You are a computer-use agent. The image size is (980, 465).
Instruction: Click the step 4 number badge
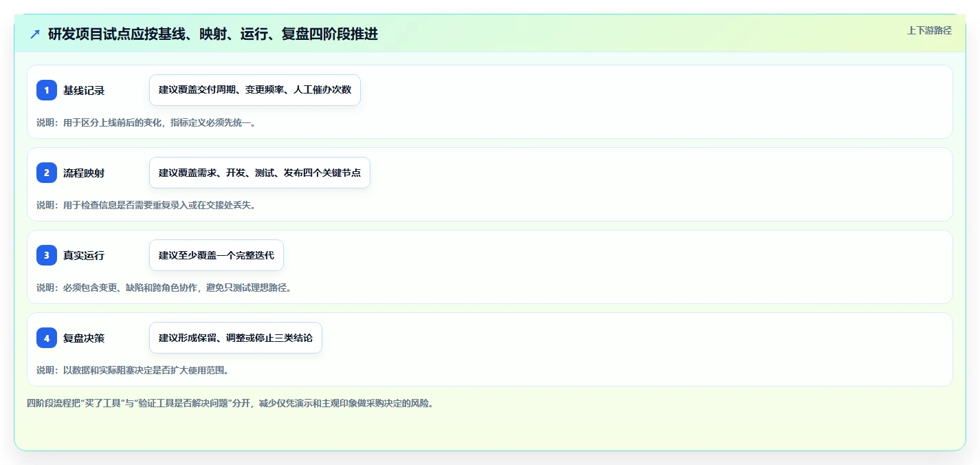pos(47,338)
